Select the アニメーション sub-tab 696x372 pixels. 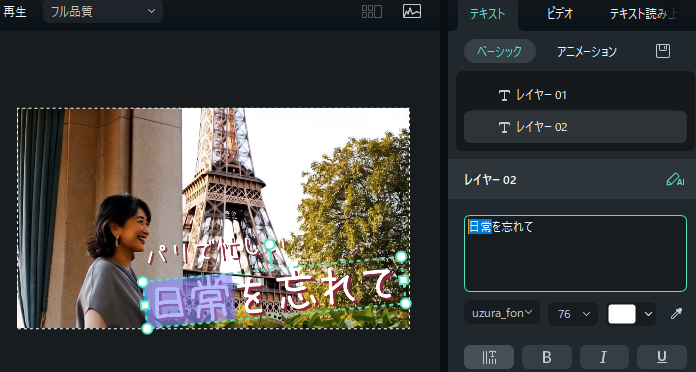587,51
